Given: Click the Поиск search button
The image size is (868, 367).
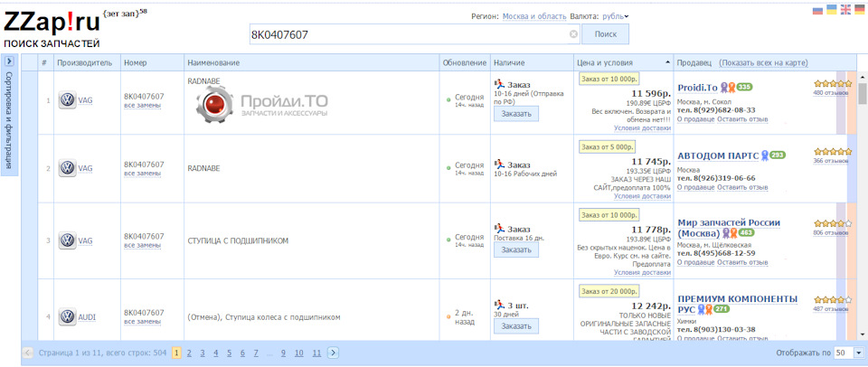Looking at the screenshot, I should click(x=605, y=34).
